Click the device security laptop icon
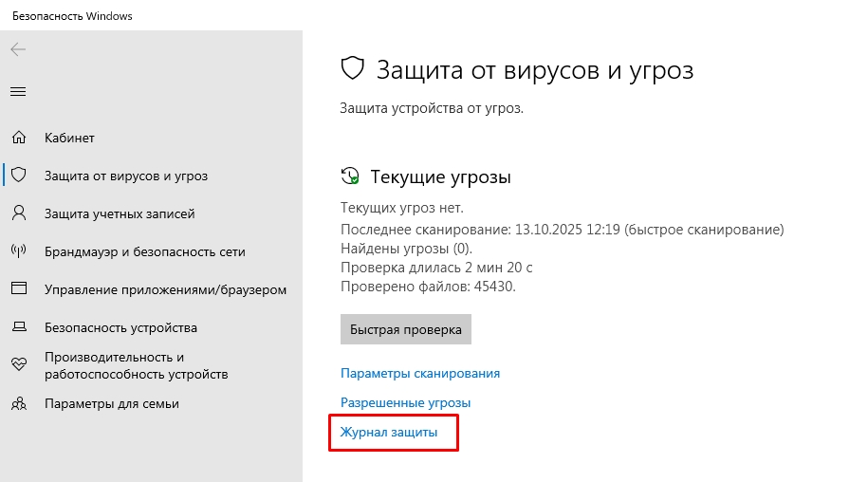Image resolution: width=868 pixels, height=482 pixels. point(19,327)
